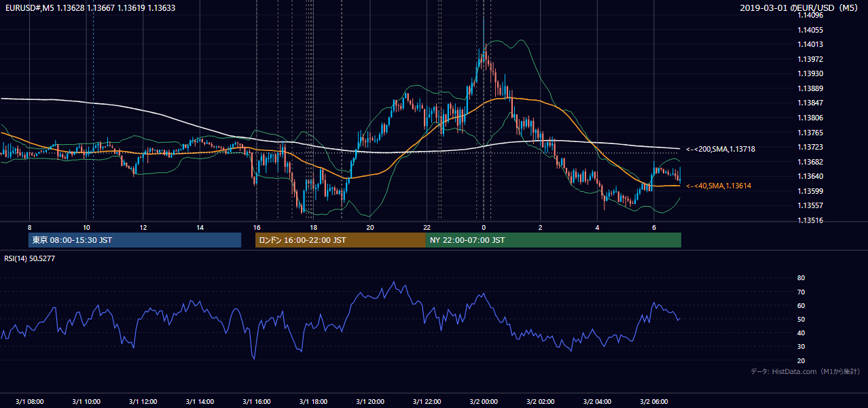Click hour tick 22 under price chart
This screenshot has height=408, width=868.
click(427, 227)
